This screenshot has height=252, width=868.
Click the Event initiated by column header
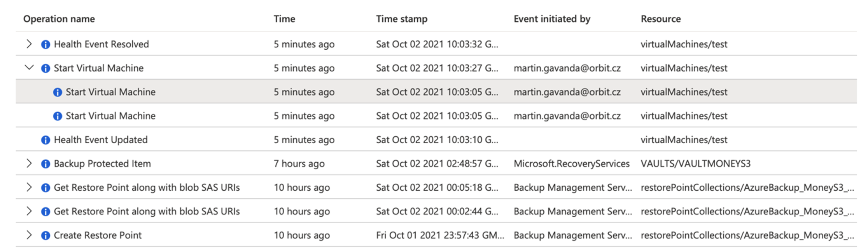tap(552, 19)
